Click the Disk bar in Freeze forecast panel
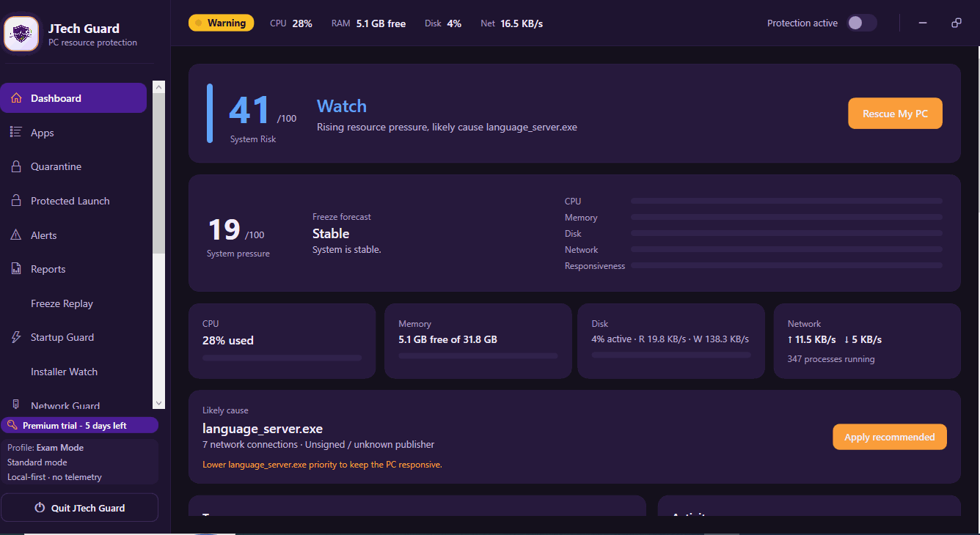The width and height of the screenshot is (980, 535). click(x=786, y=233)
